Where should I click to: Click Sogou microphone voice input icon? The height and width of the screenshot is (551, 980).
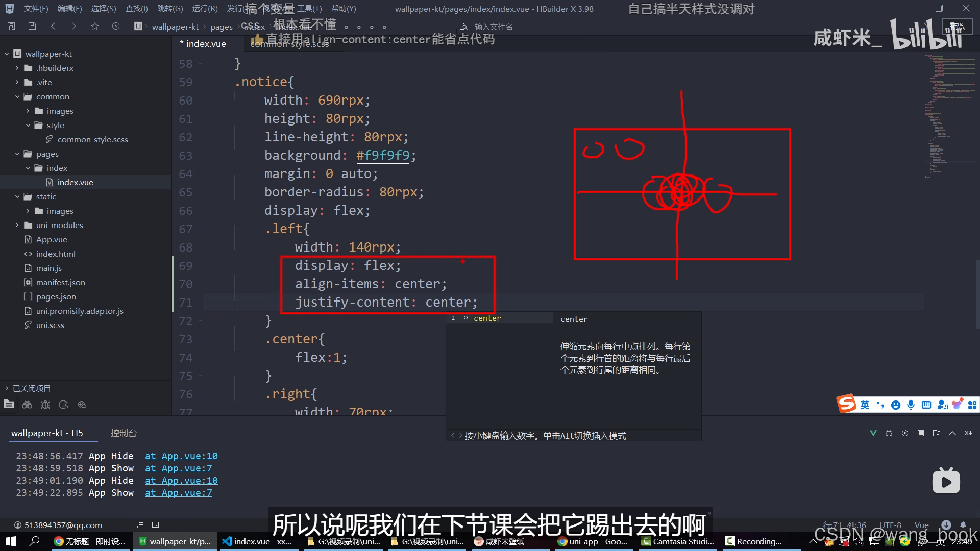pos(911,405)
